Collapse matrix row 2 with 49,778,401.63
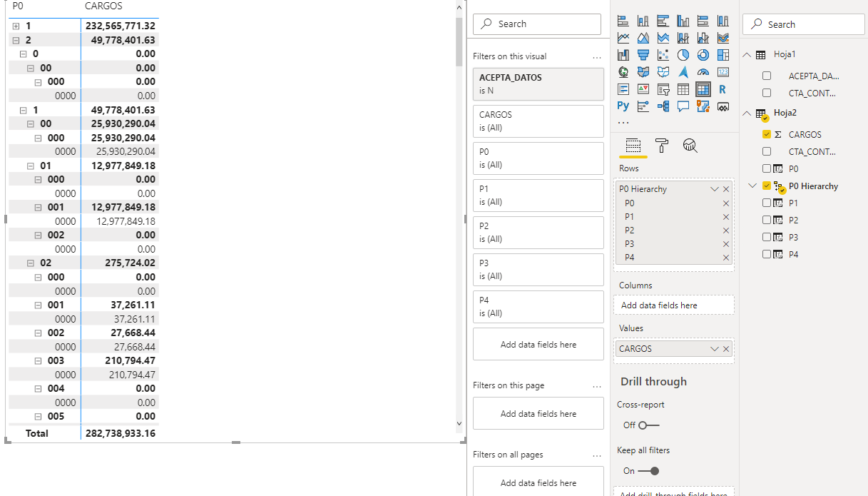This screenshot has width=868, height=496. pos(16,40)
